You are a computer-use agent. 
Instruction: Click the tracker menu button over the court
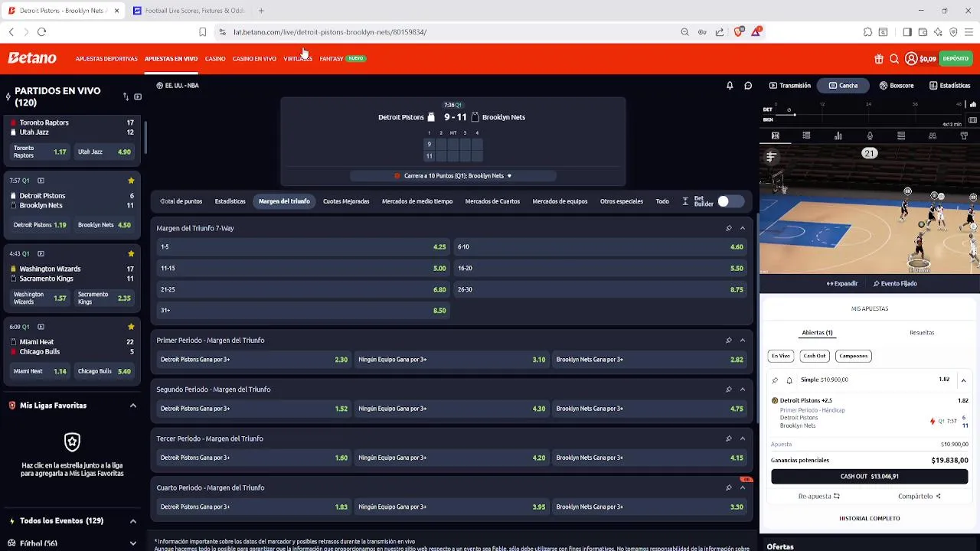coord(771,157)
